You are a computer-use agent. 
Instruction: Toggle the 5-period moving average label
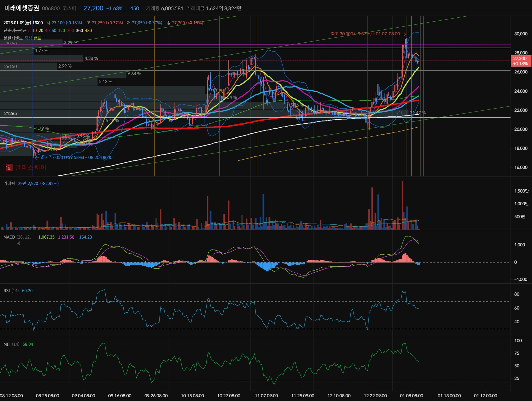point(29,31)
